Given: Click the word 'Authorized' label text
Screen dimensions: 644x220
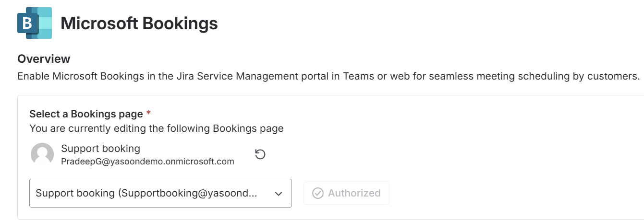Looking at the screenshot, I should (x=354, y=193).
